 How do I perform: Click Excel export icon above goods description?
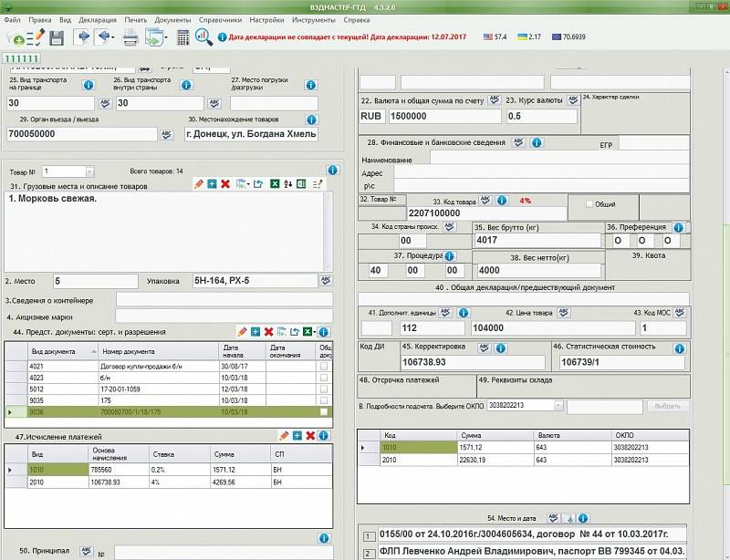click(x=273, y=184)
